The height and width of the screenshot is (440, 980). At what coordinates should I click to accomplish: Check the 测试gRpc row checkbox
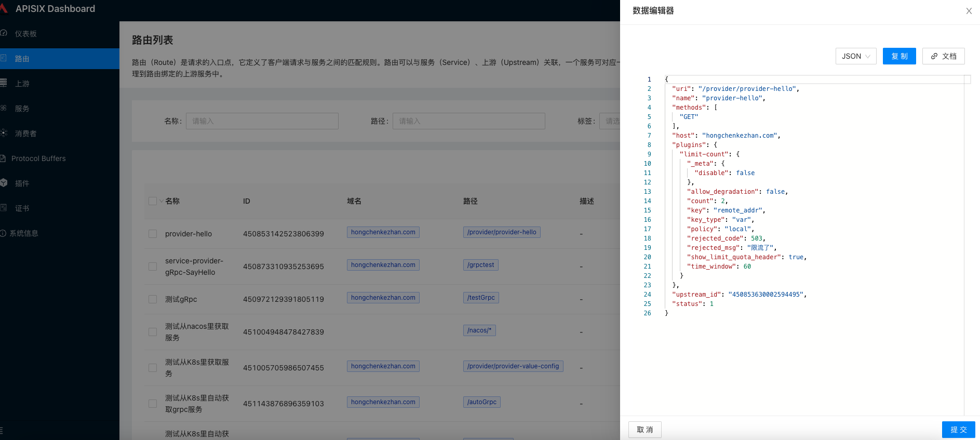[153, 299]
